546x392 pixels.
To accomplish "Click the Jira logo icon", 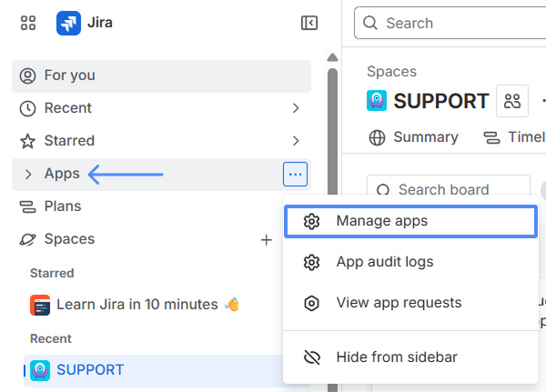I will (x=69, y=23).
